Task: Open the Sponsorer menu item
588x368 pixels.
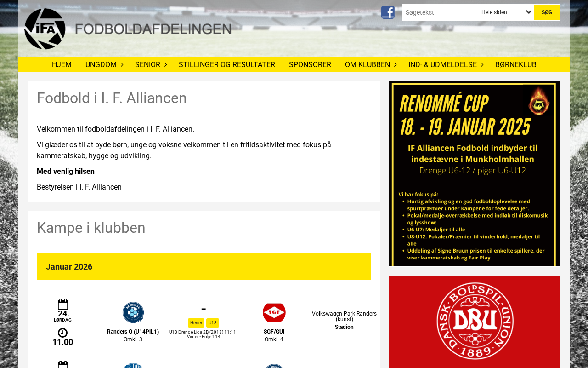Action: coord(310,65)
